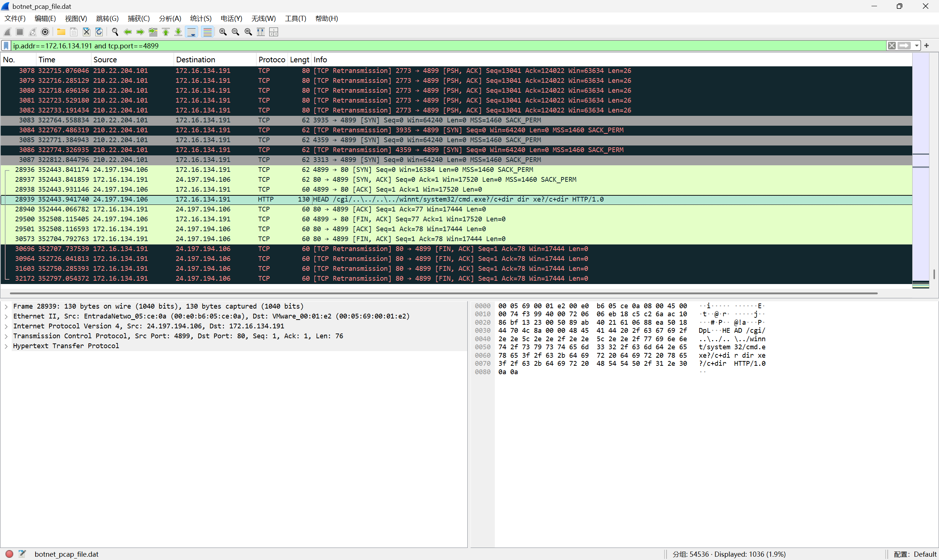The height and width of the screenshot is (560, 939).
Task: Click the horizontal scrollbar under packet list
Action: pyautogui.click(x=443, y=293)
